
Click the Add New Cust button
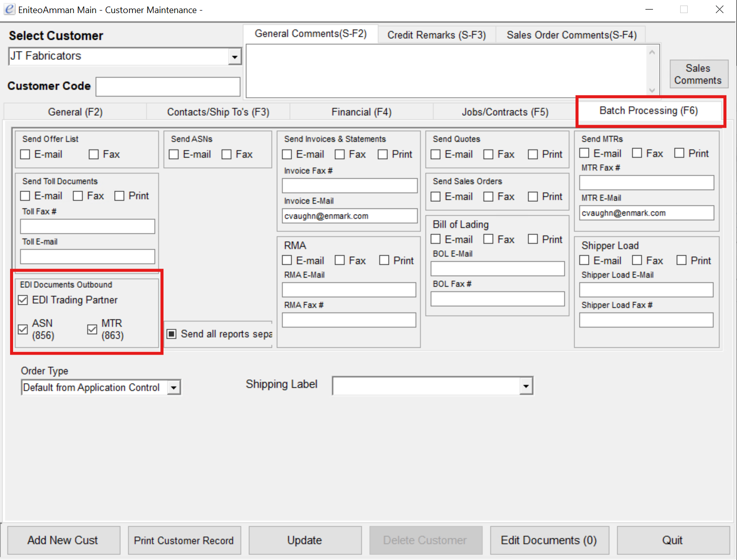pyautogui.click(x=63, y=540)
